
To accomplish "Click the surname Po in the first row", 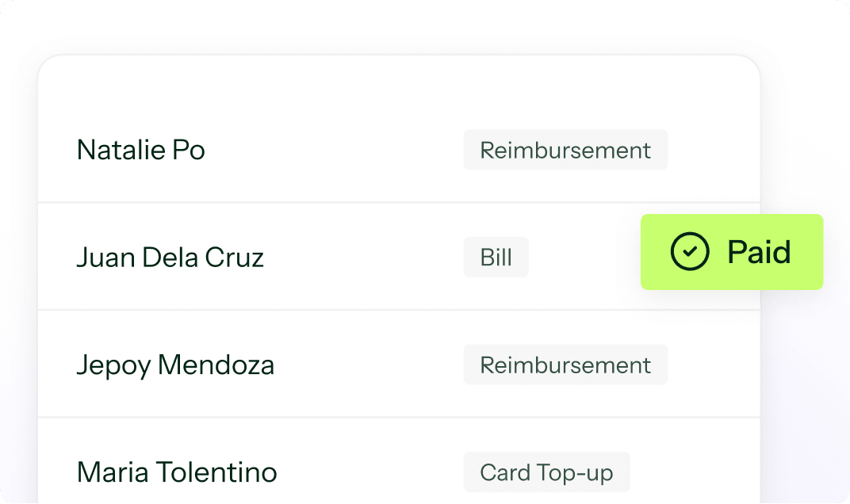I will click(189, 150).
